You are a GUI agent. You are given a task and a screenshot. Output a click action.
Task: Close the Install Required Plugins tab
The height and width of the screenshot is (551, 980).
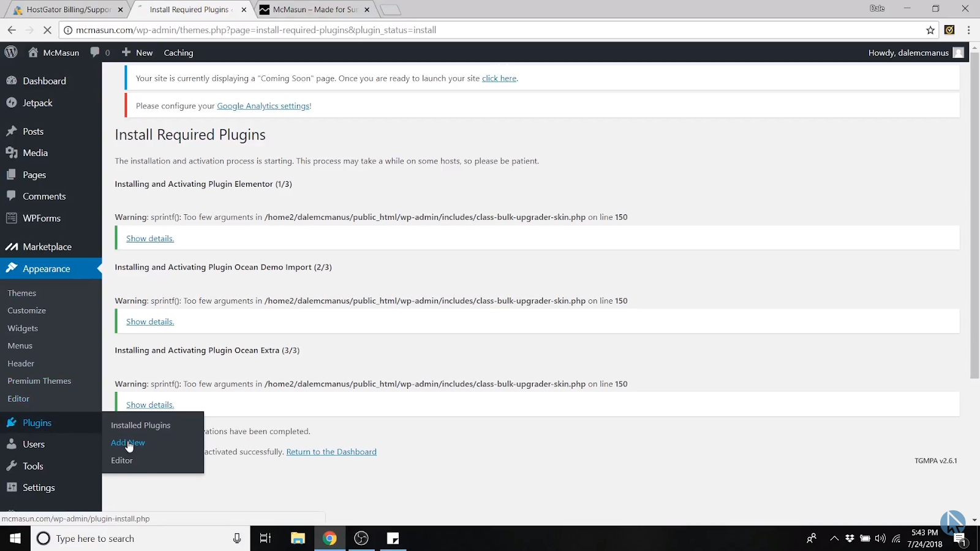point(244,10)
